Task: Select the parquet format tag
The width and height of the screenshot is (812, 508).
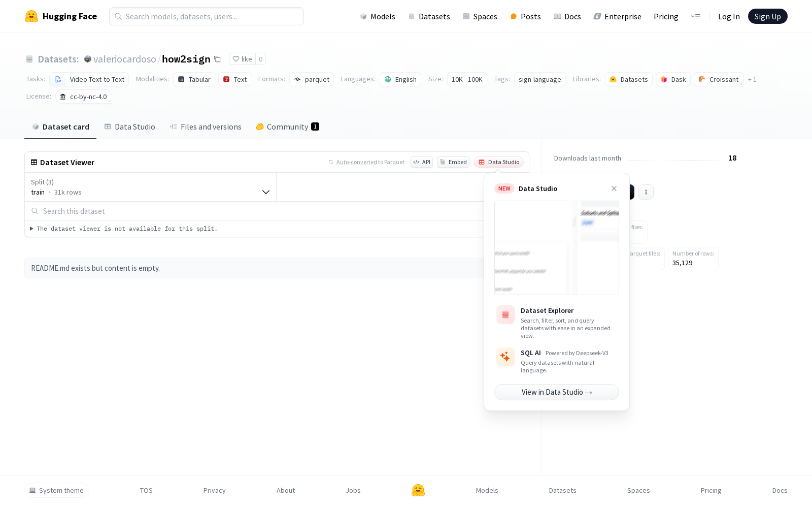Action: (312, 79)
